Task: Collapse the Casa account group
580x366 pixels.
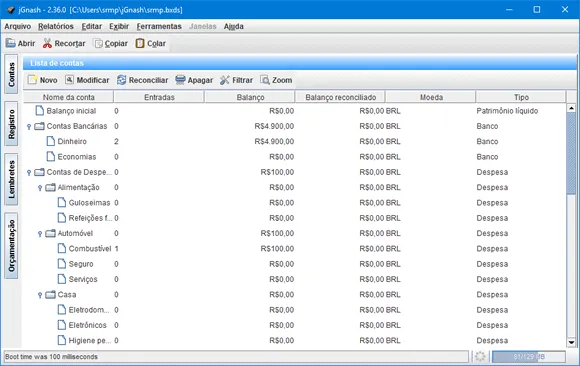Action: tap(40, 295)
